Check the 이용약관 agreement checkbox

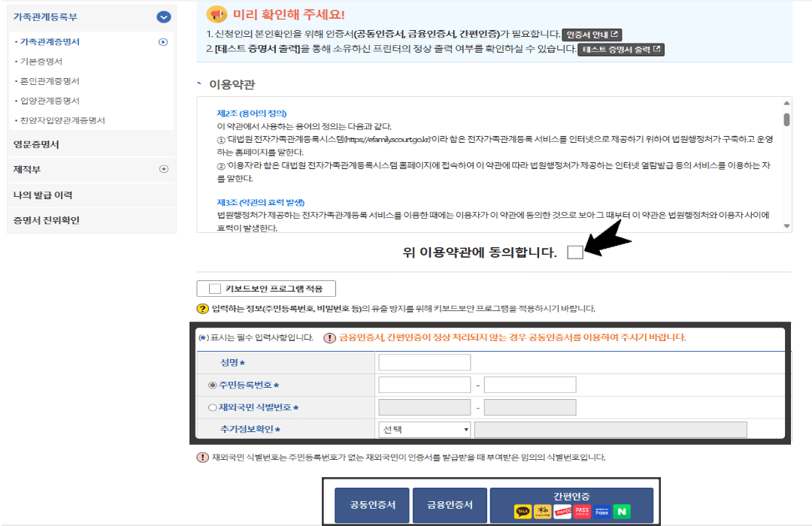click(576, 254)
